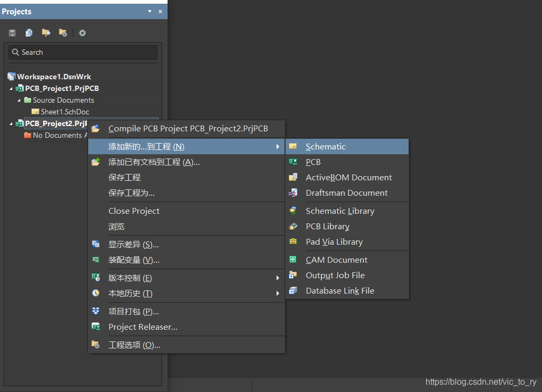Add new Pad Via Library
The width and height of the screenshot is (542, 392).
347,241
